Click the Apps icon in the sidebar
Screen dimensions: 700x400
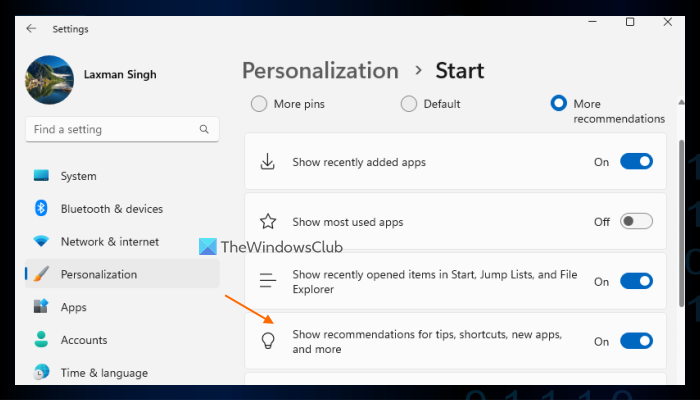click(41, 307)
